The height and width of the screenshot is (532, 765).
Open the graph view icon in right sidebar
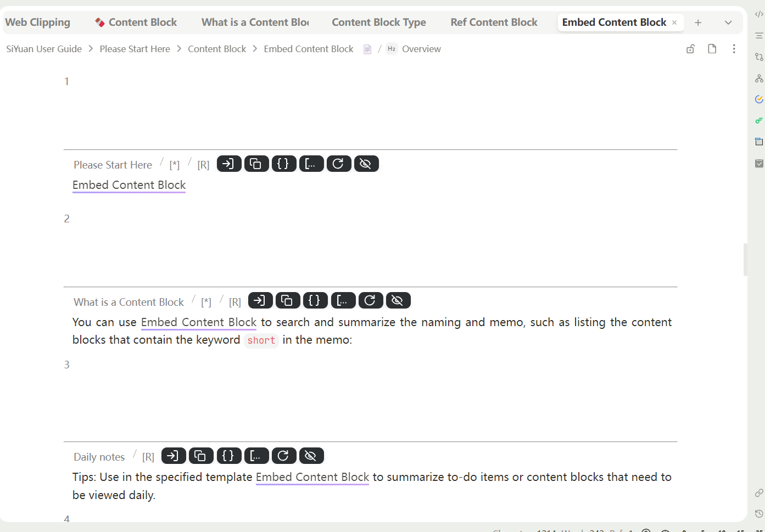pos(759,79)
